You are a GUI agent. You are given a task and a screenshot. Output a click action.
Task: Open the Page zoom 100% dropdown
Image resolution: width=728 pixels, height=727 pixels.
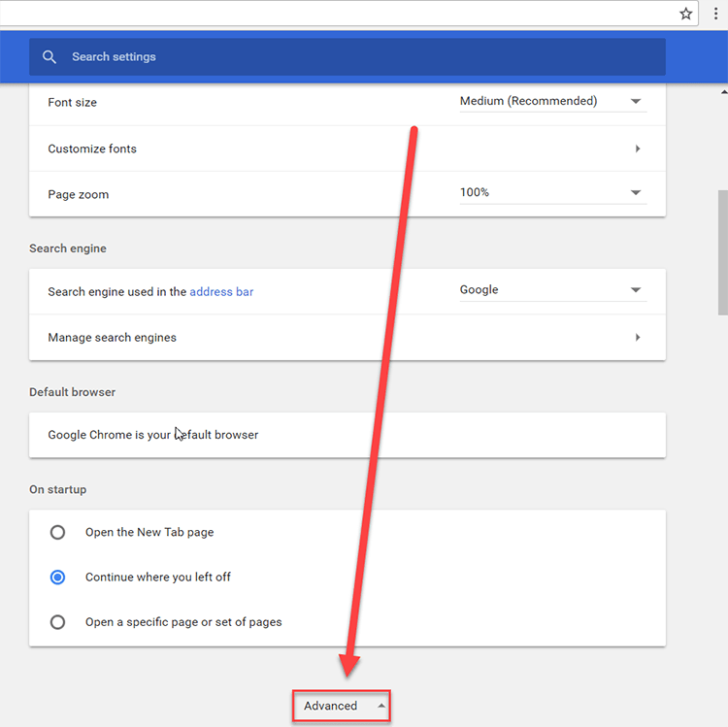pos(553,192)
